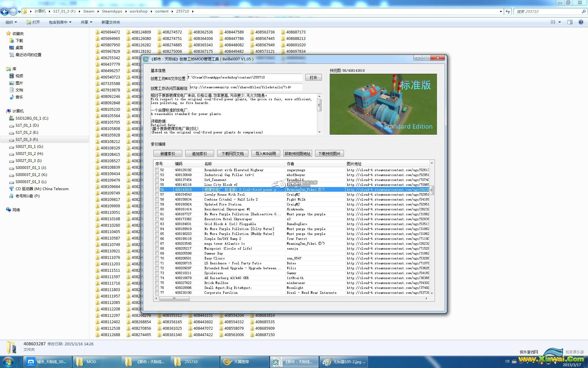Open the 共享 (Share) dropdown menu
Screen dimensions: 588x368
[87, 22]
